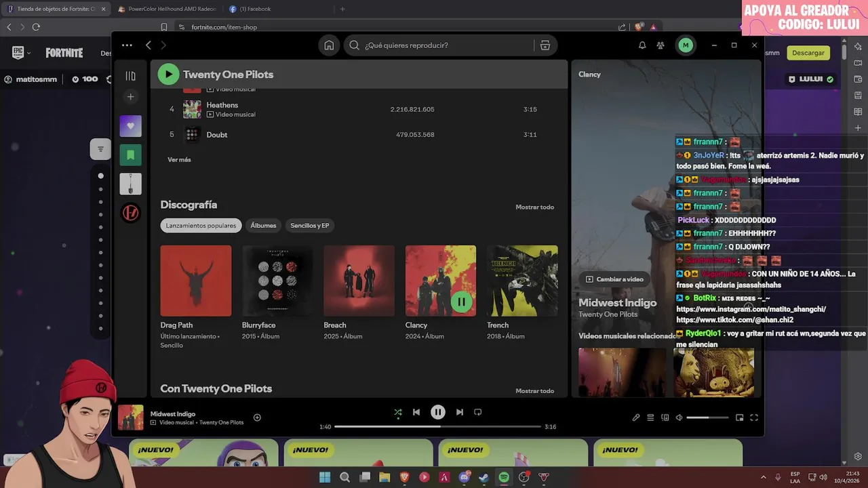This screenshot has width=868, height=488.
Task: Click Epic Games logo on Fortnite page
Action: pos(18,53)
